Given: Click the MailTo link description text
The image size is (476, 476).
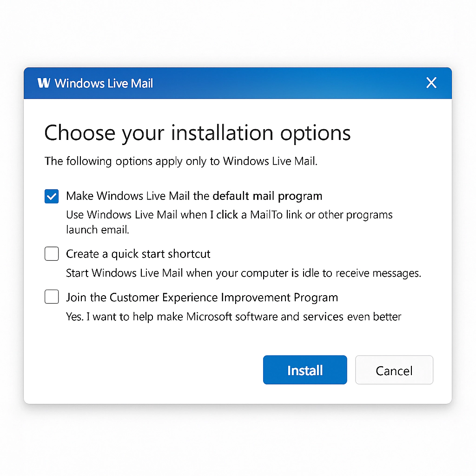Looking at the screenshot, I should [229, 215].
